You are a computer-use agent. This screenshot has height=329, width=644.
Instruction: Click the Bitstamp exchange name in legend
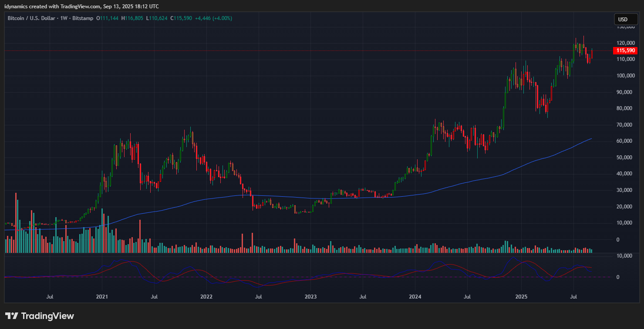click(x=83, y=18)
